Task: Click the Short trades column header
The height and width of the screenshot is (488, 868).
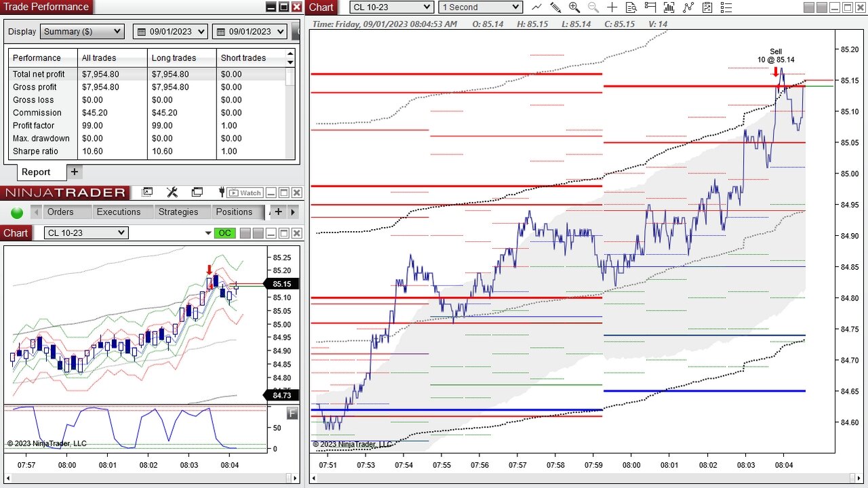Action: 251,58
